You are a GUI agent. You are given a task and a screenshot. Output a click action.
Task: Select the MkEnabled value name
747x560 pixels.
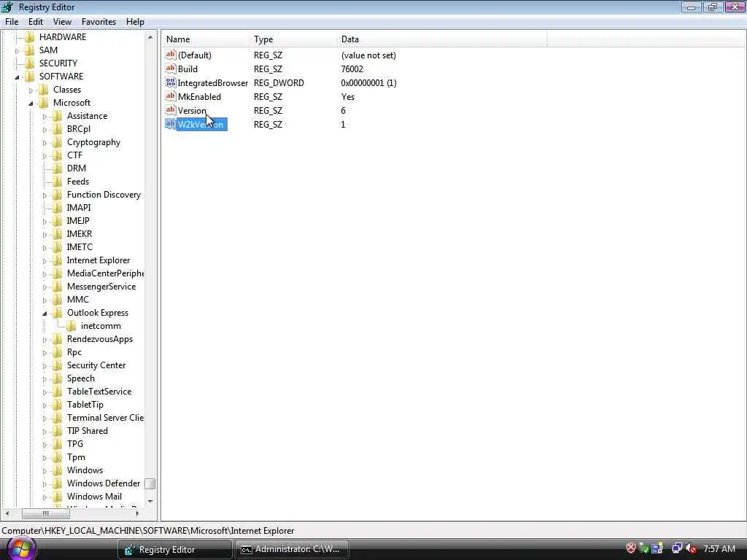(x=199, y=97)
